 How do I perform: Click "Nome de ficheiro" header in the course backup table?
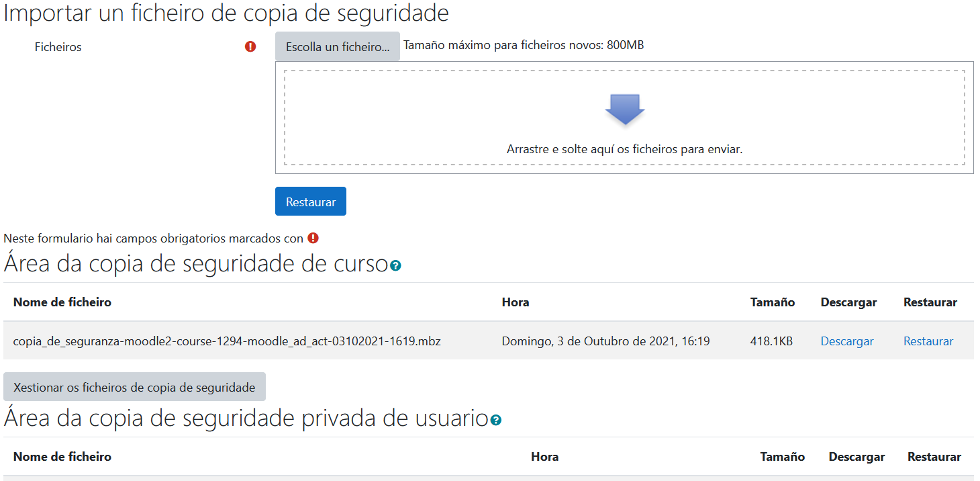click(x=62, y=302)
